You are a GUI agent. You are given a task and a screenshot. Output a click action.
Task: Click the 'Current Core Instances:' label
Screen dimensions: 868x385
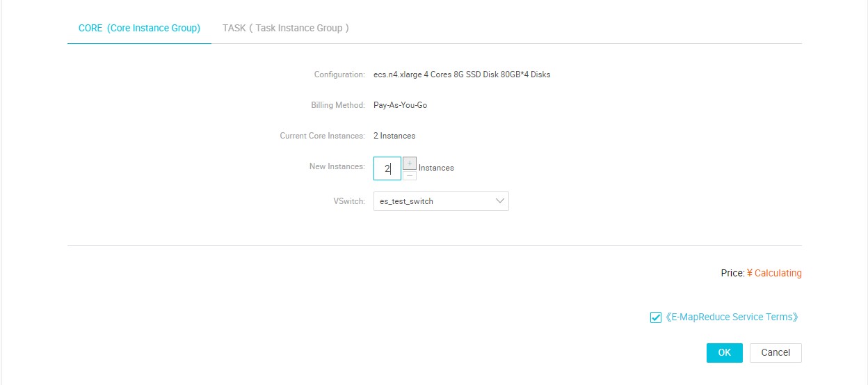pyautogui.click(x=322, y=136)
